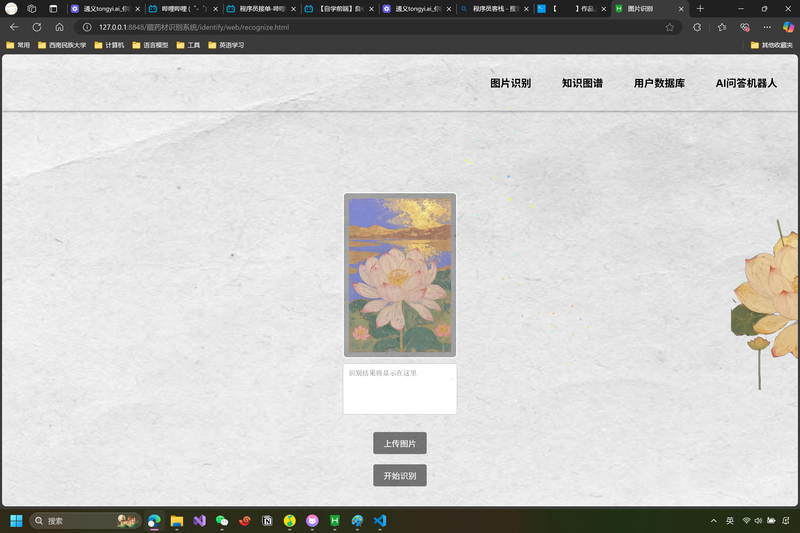Go to the 图片识别 navigation item
800x533 pixels.
[510, 83]
